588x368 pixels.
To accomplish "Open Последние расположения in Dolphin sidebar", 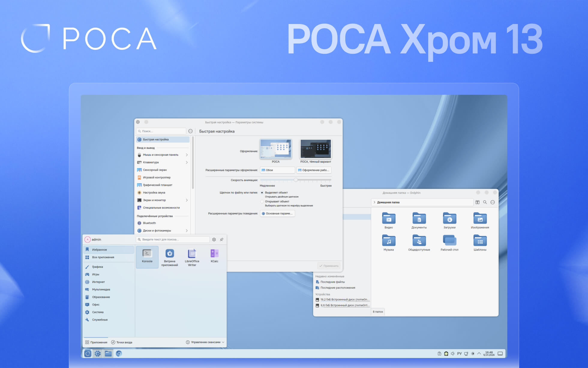I will click(337, 288).
